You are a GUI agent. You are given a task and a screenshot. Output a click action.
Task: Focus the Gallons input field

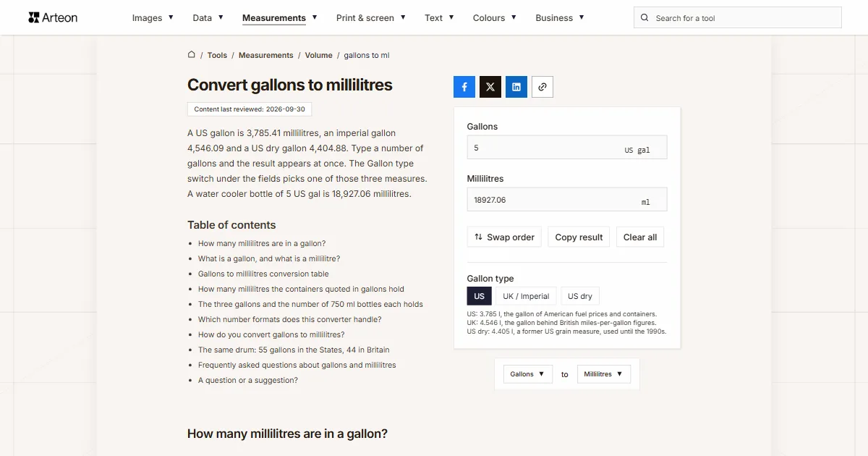pyautogui.click(x=567, y=148)
